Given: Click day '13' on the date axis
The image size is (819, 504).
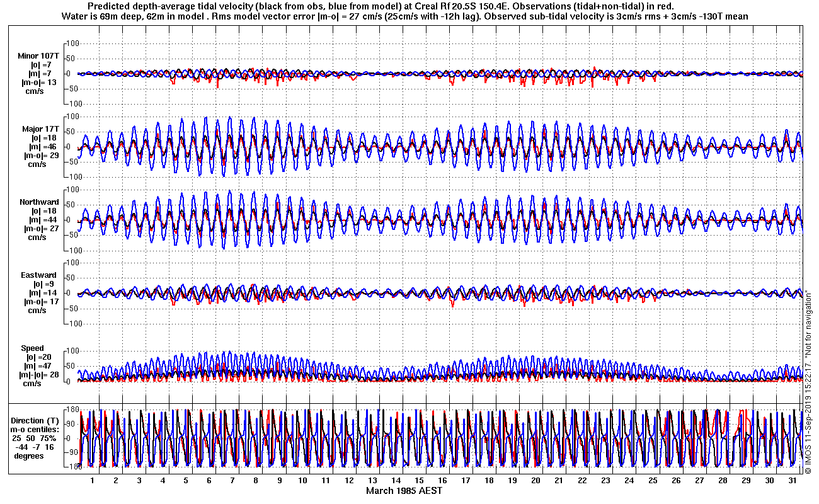Looking at the screenshot, I should tap(372, 481).
